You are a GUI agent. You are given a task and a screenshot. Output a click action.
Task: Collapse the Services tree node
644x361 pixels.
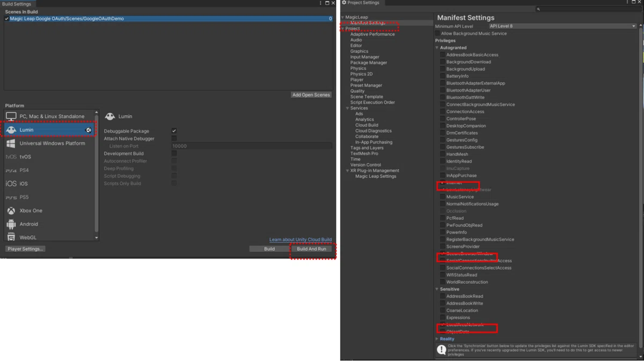[348, 108]
